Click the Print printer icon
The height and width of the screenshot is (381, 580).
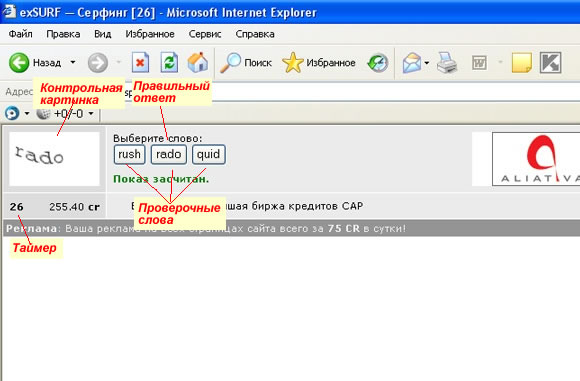(x=447, y=63)
